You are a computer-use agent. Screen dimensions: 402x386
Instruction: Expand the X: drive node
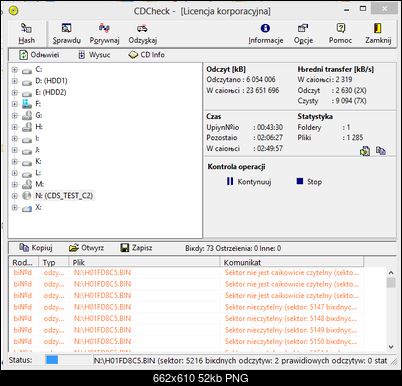click(x=14, y=208)
